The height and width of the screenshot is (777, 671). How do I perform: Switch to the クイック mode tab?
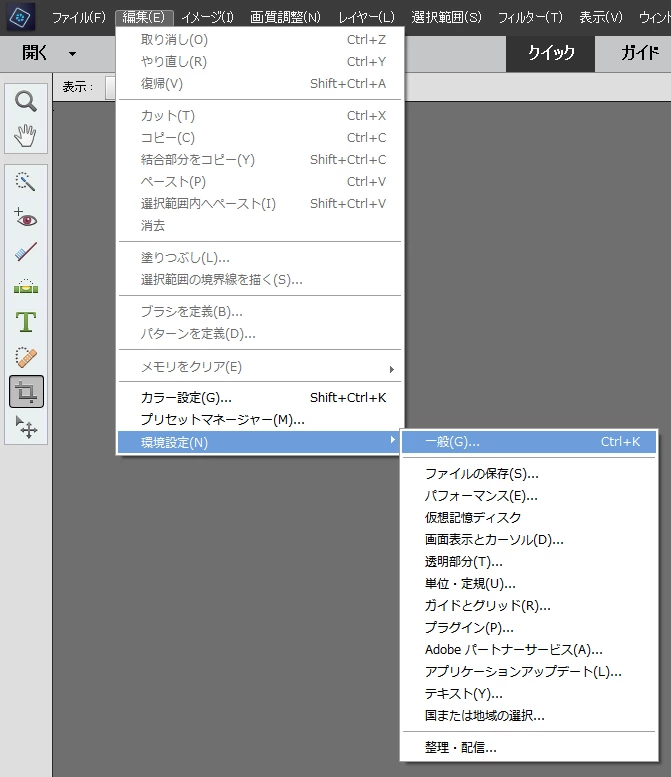[x=551, y=53]
